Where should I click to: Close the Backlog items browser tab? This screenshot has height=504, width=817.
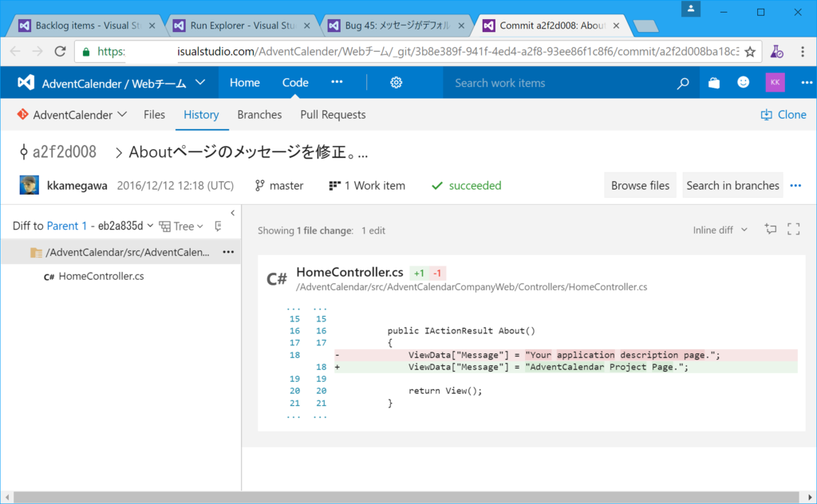click(x=152, y=26)
